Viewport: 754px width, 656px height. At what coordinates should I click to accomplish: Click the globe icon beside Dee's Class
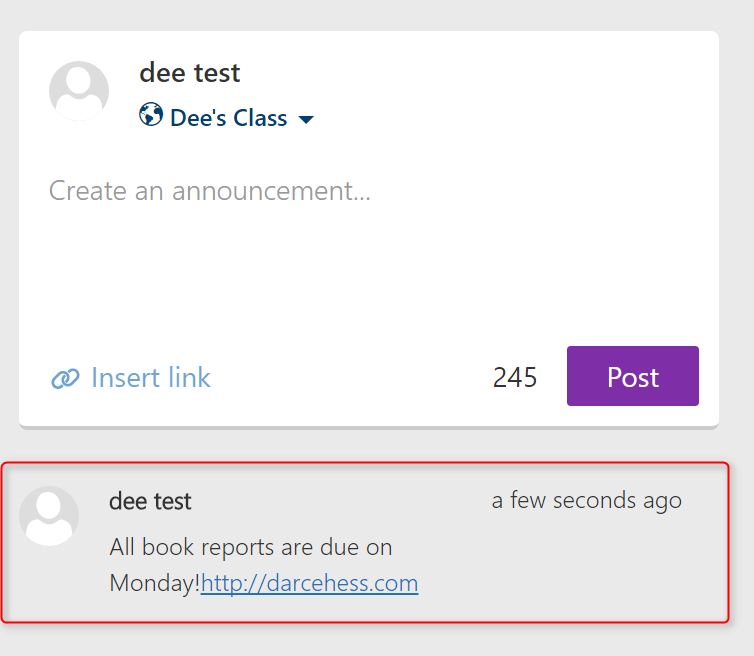coord(151,114)
